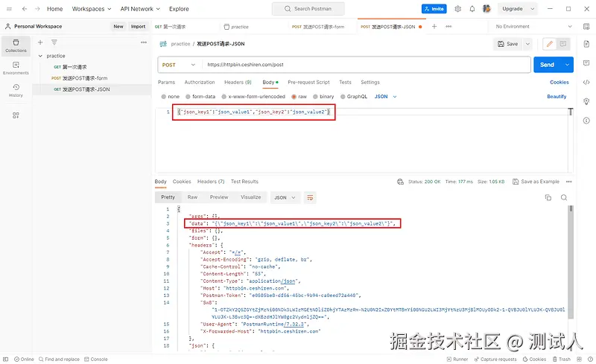Go forward with the right arrow
This screenshot has height=364, width=596.
pos(37,9)
